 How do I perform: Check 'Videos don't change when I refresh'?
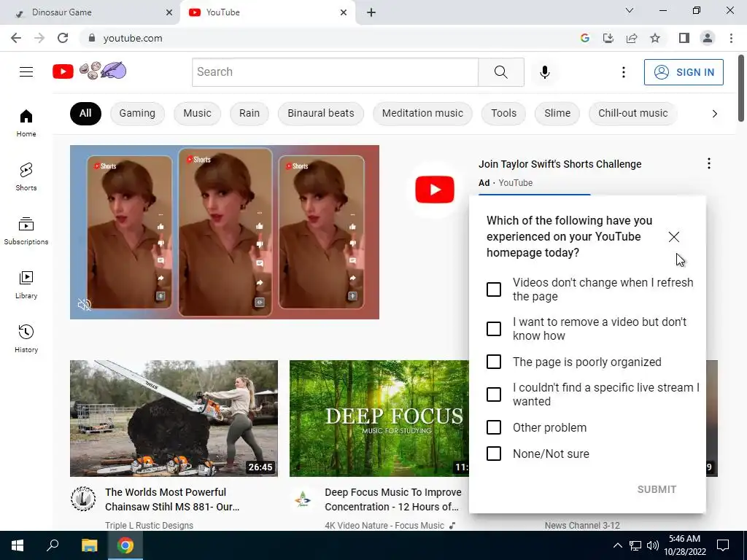(494, 289)
